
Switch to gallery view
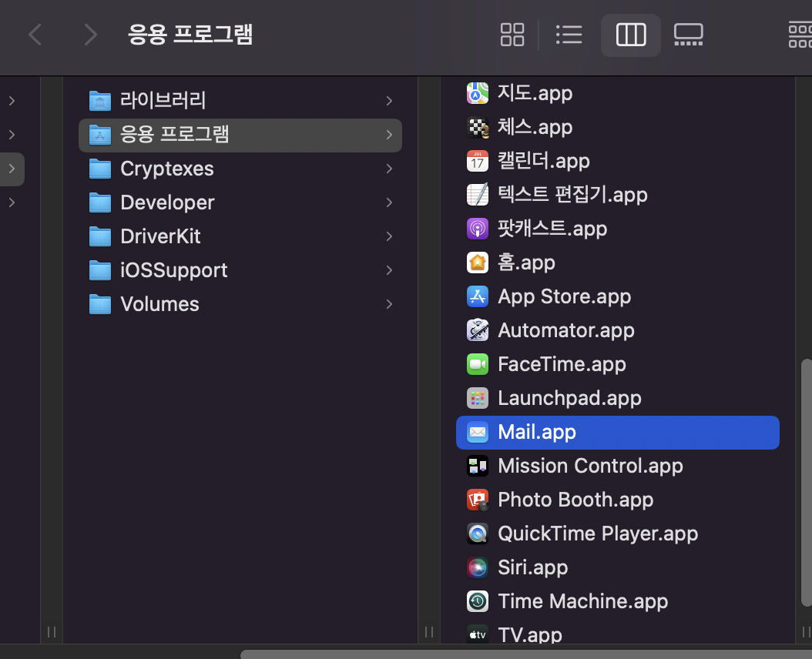[x=688, y=35]
